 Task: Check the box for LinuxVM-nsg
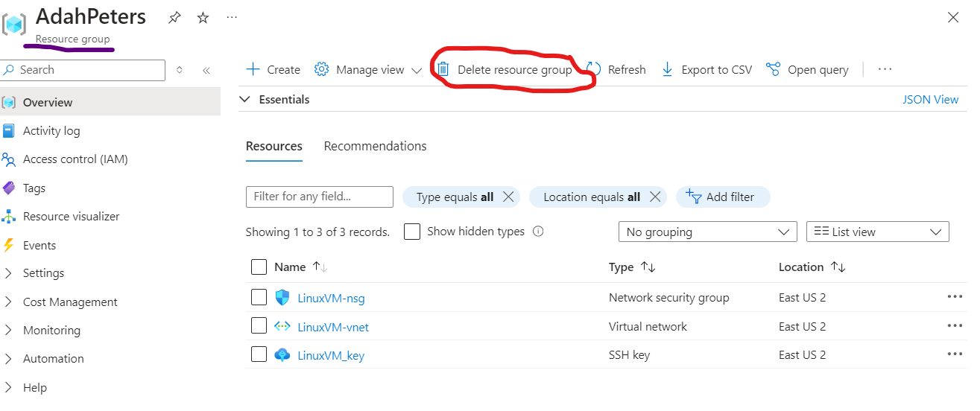tap(259, 298)
